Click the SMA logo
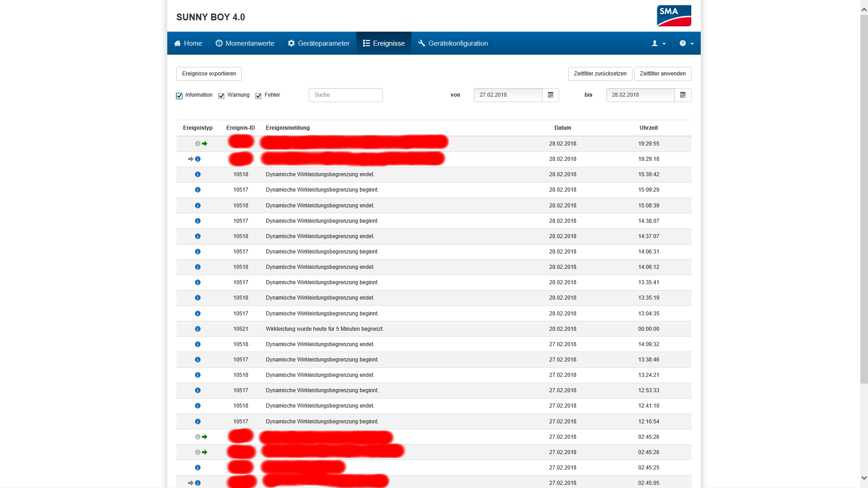Viewport: 868px width, 488px height. click(x=674, y=16)
